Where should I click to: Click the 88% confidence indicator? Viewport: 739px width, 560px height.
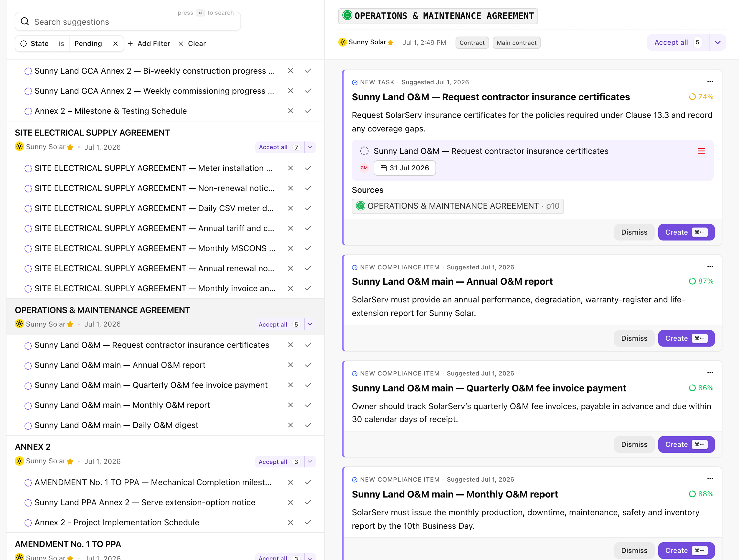click(701, 494)
